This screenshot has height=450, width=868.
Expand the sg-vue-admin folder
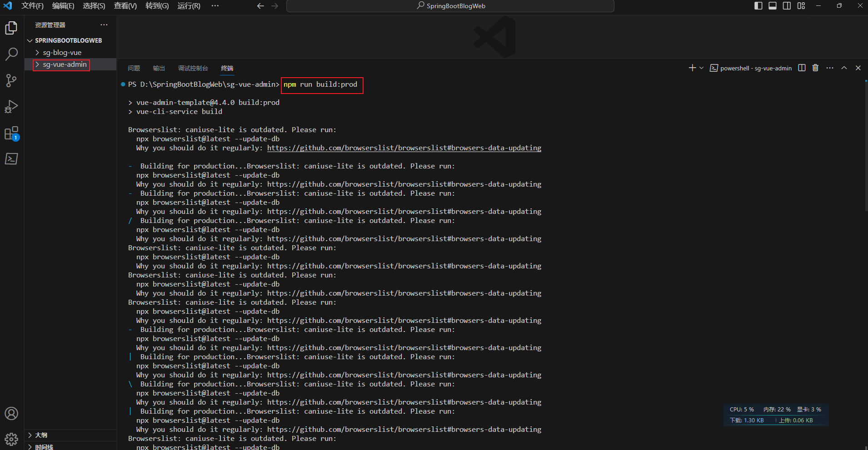[x=70, y=64]
